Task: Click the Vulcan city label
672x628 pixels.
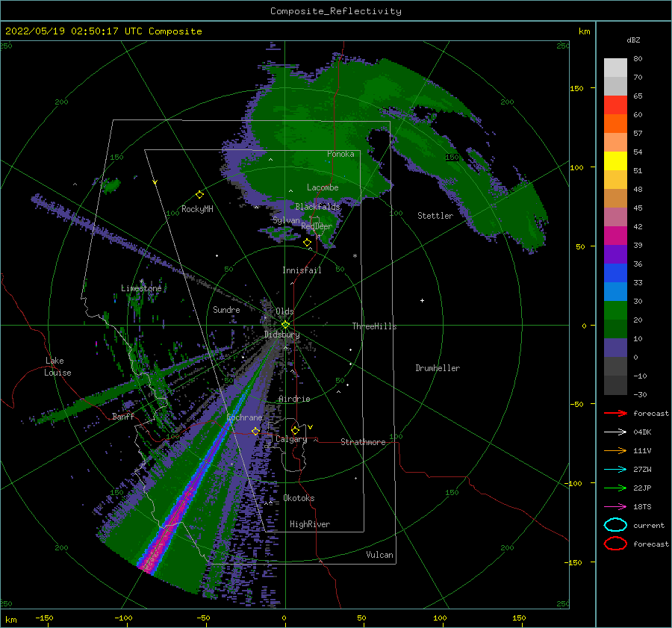Action: [379, 555]
